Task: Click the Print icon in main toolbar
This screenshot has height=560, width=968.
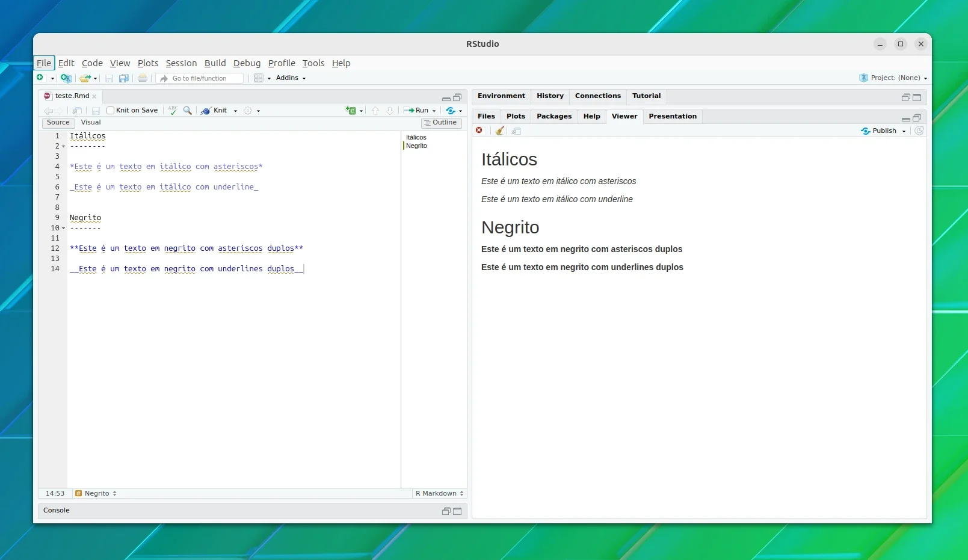Action: [x=143, y=78]
